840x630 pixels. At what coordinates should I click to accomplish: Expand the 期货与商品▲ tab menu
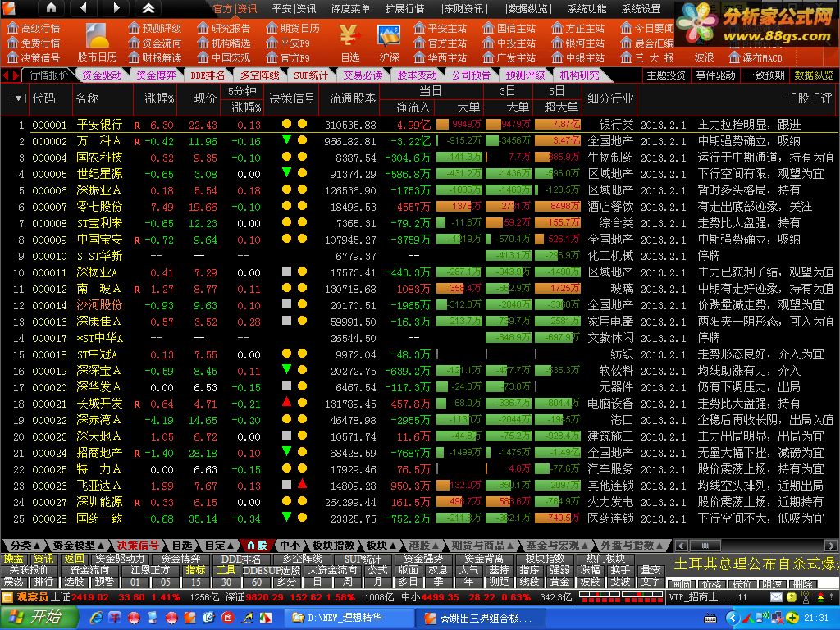click(x=482, y=546)
